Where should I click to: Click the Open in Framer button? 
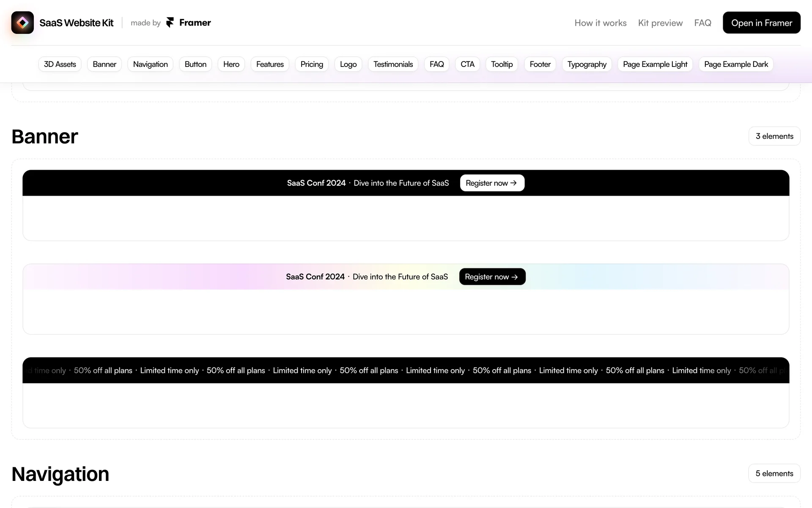point(761,23)
